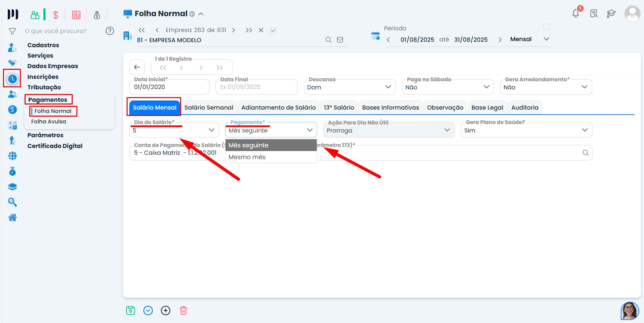
Task: Enable the checkbox above the Período dates
Action: pos(546,27)
